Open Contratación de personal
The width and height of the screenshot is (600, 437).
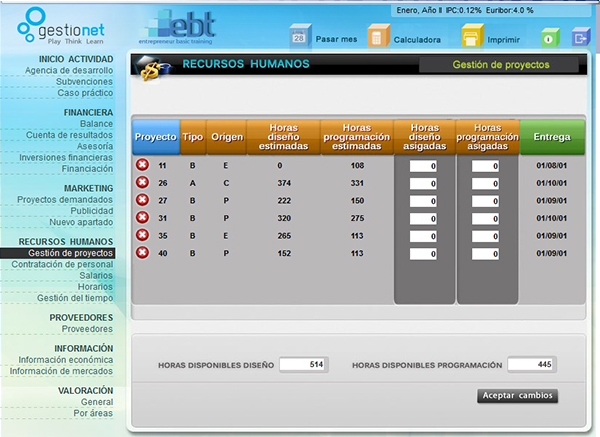point(62,264)
